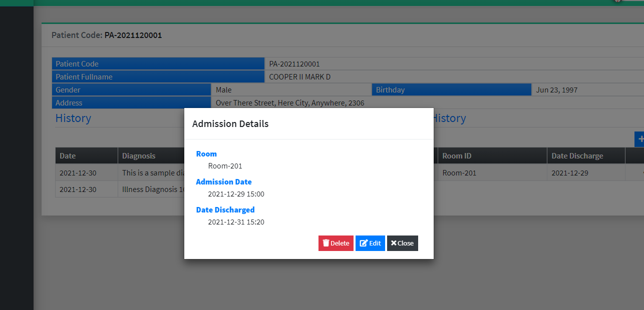Screen dimensions: 644x310
Task: Select the Room-201 table cell
Action: [x=493, y=173]
